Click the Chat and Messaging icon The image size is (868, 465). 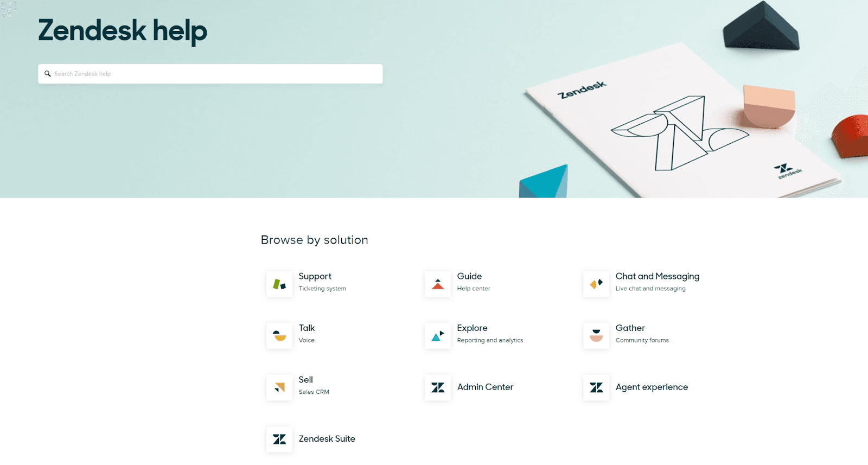tap(596, 284)
